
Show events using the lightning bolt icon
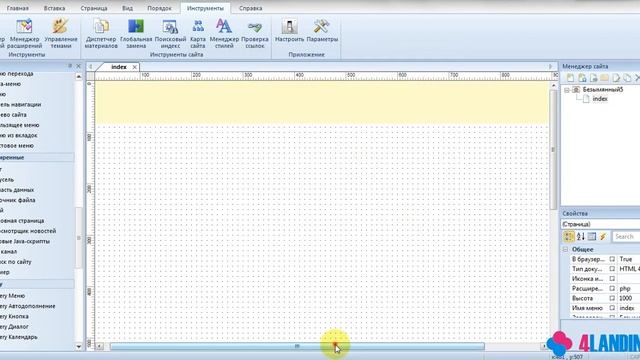pos(603,236)
